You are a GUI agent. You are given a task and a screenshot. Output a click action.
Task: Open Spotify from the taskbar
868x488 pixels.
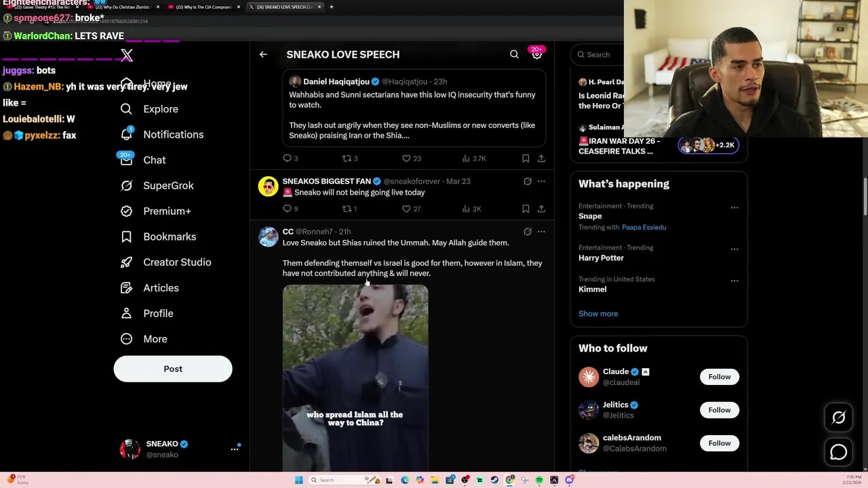(x=539, y=480)
